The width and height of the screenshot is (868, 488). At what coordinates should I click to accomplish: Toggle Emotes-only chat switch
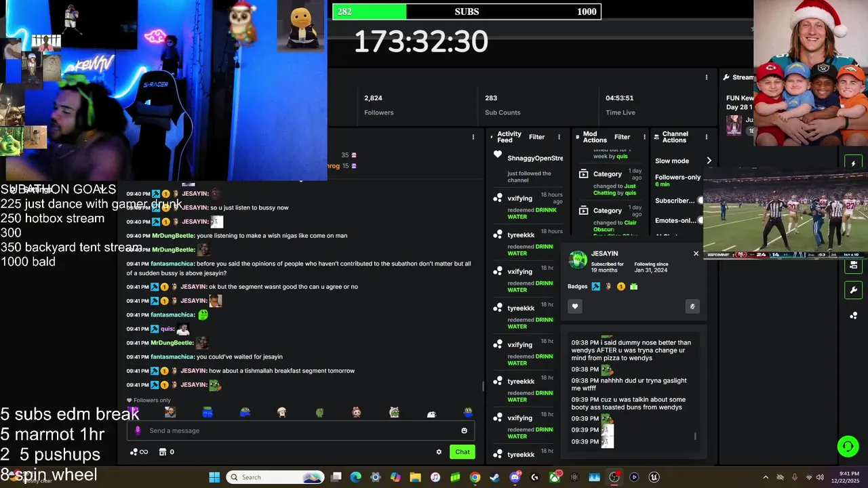click(701, 220)
